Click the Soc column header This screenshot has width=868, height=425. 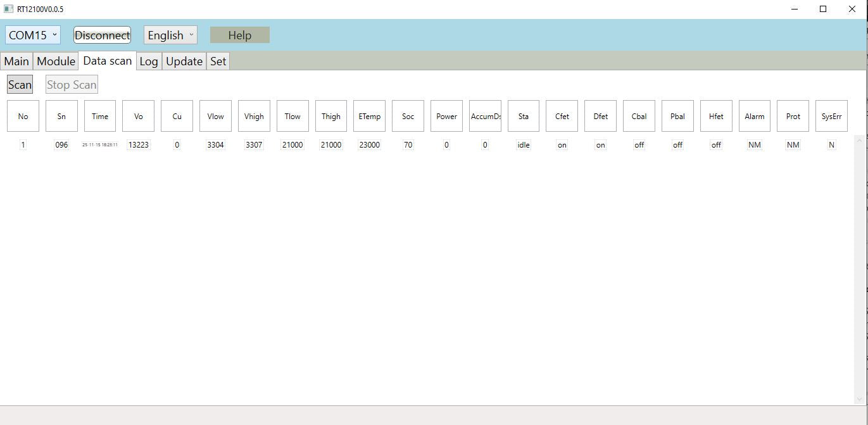click(408, 117)
